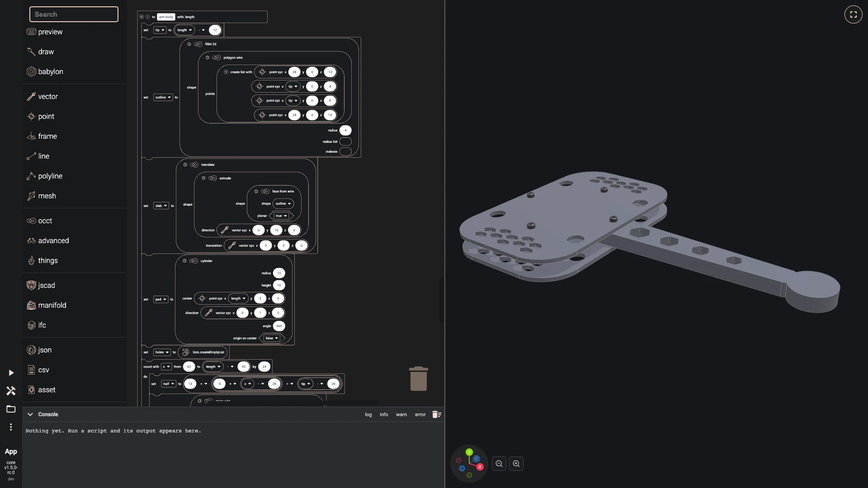Zoom in the 3D view
Viewport: 868px width, 488px height.
click(x=516, y=464)
